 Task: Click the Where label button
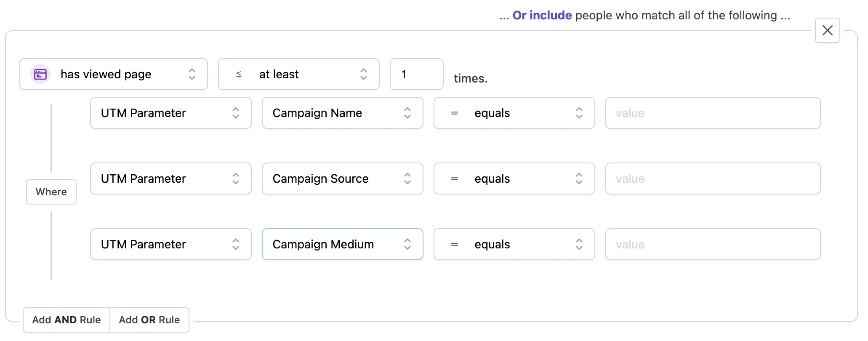[51, 192]
